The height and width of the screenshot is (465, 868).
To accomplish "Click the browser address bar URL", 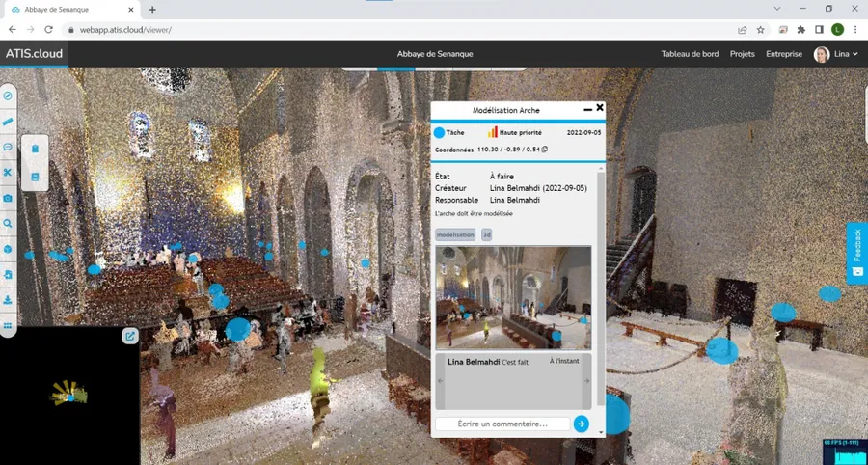I will point(125,30).
